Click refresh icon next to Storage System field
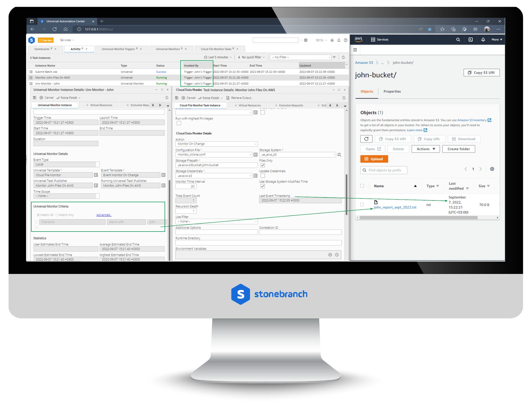The image size is (532, 409). (x=339, y=155)
